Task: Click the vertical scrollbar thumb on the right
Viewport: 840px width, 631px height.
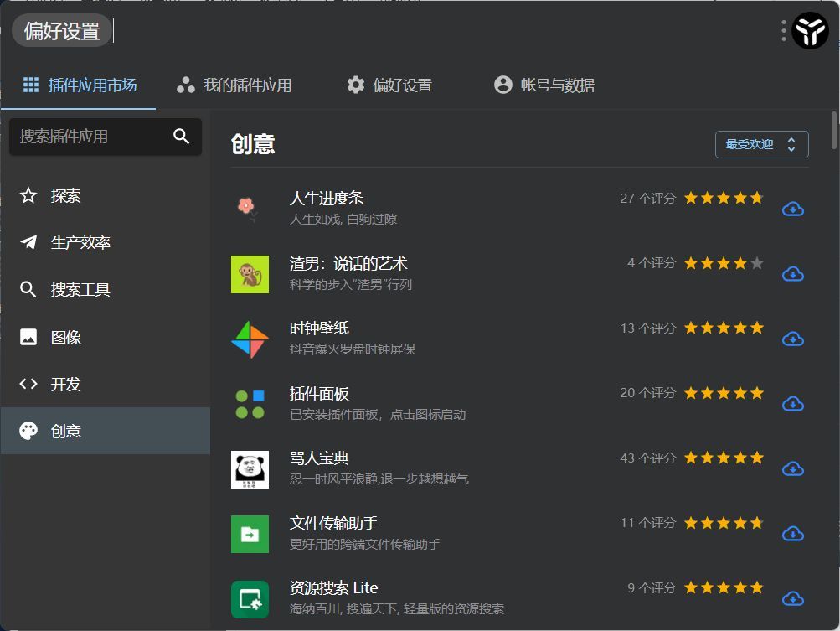Action: [833, 130]
